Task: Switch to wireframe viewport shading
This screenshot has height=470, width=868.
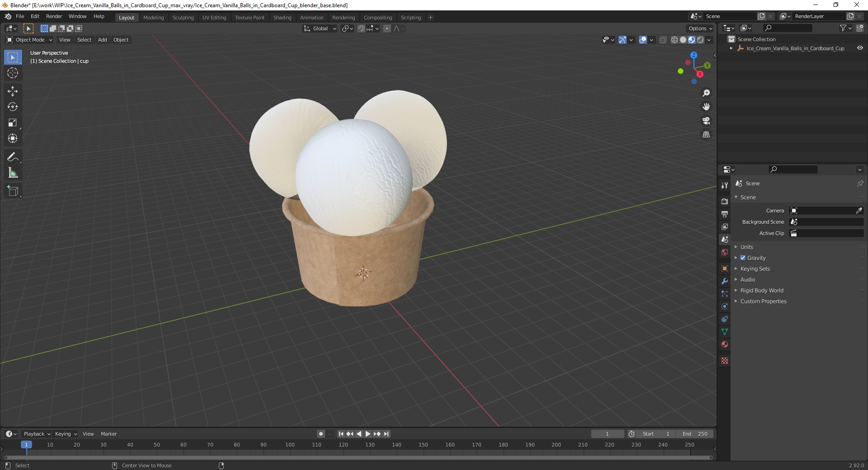Action: [x=675, y=40]
